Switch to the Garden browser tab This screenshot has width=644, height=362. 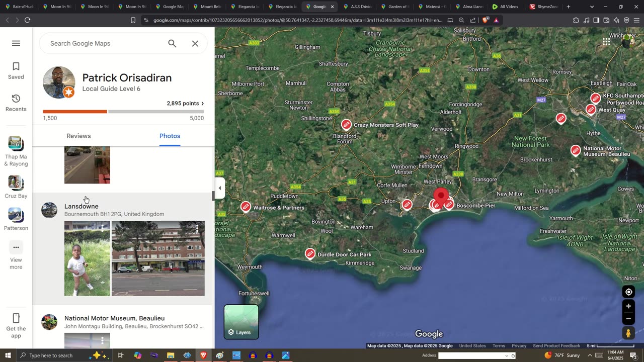tap(395, 7)
